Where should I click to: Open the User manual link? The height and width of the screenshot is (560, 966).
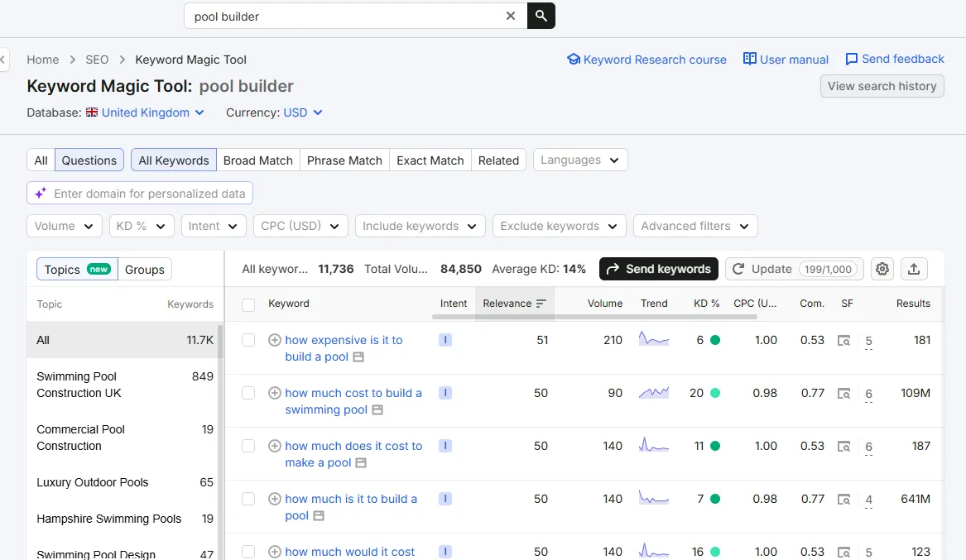click(x=786, y=59)
